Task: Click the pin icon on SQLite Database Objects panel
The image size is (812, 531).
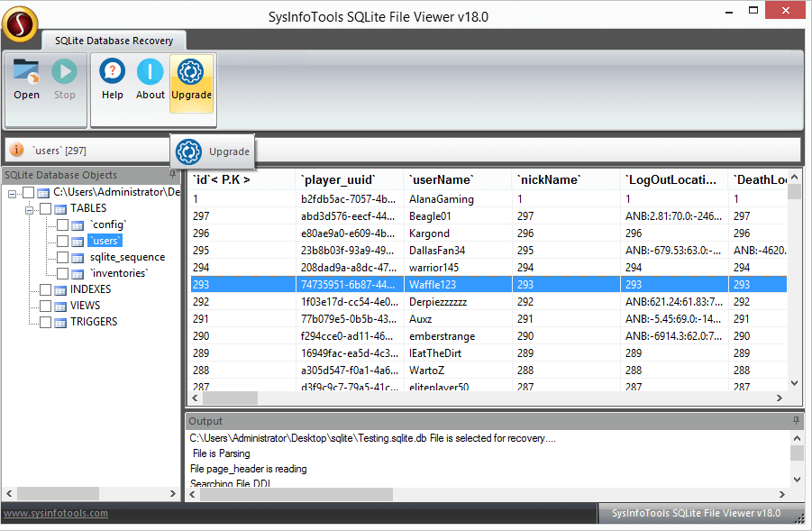Action: (x=172, y=175)
